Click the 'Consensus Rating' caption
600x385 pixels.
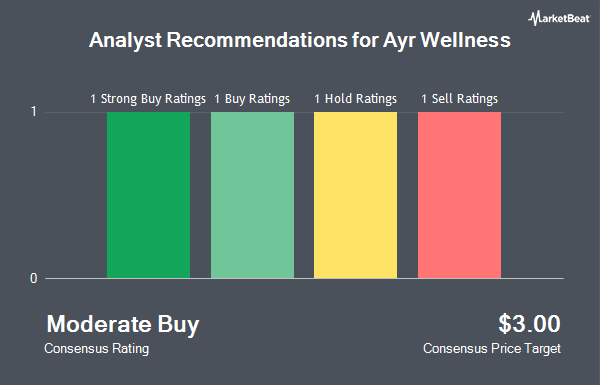(96, 349)
